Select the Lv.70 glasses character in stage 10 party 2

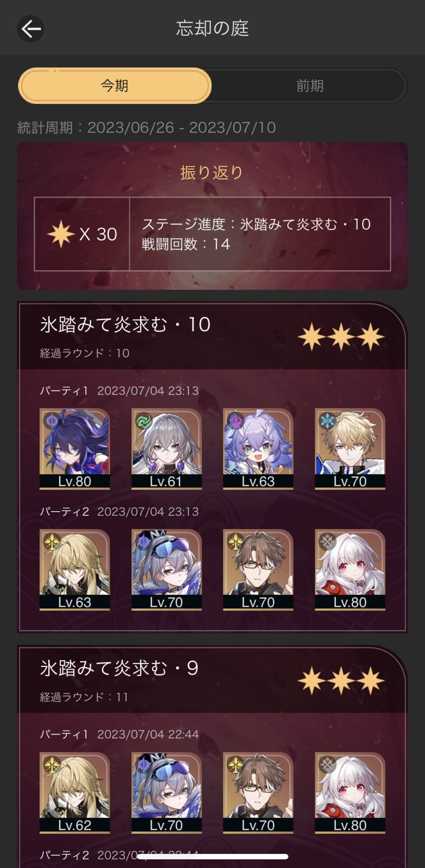click(258, 570)
